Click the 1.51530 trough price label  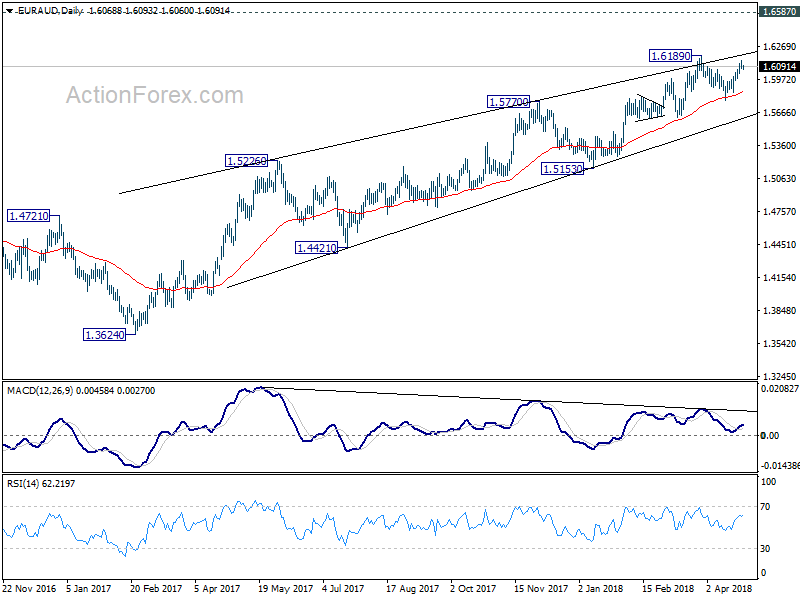(562, 168)
